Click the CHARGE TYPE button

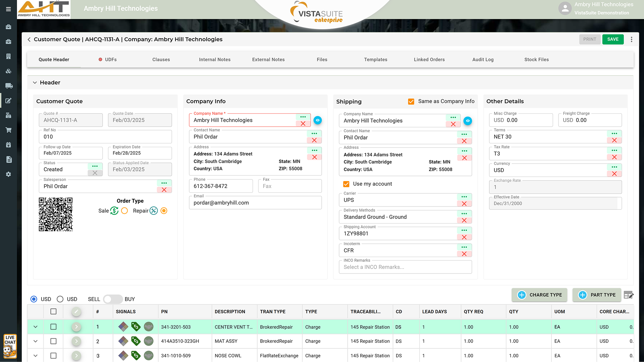pos(539,295)
